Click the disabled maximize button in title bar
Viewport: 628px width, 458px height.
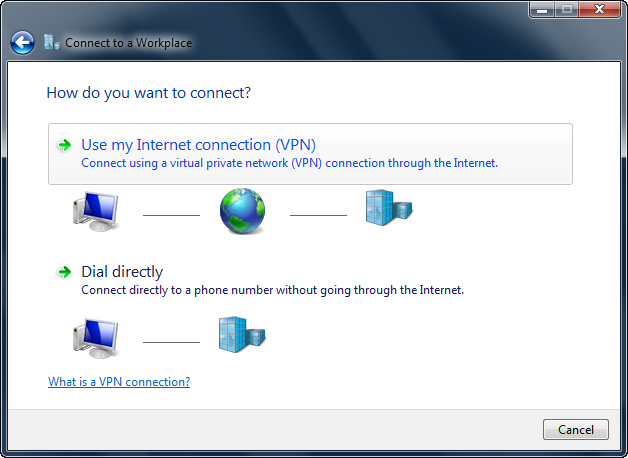pos(566,10)
